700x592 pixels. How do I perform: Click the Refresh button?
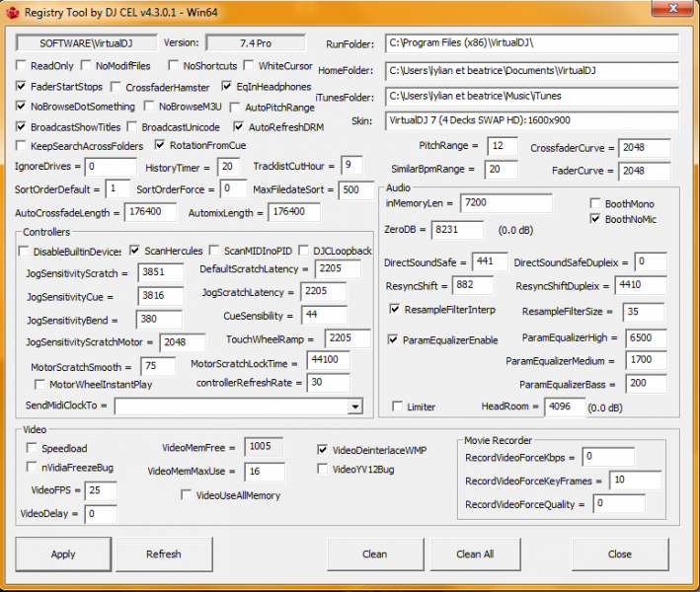pos(163,555)
